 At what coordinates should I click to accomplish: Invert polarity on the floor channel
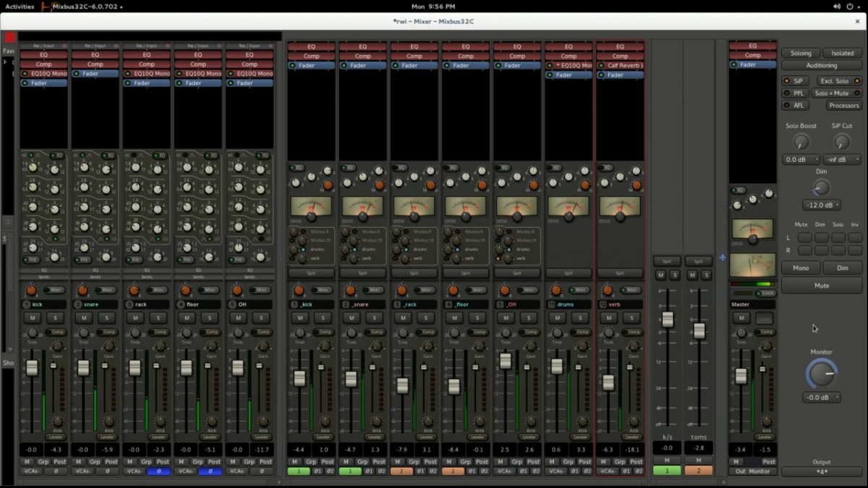coord(210,471)
